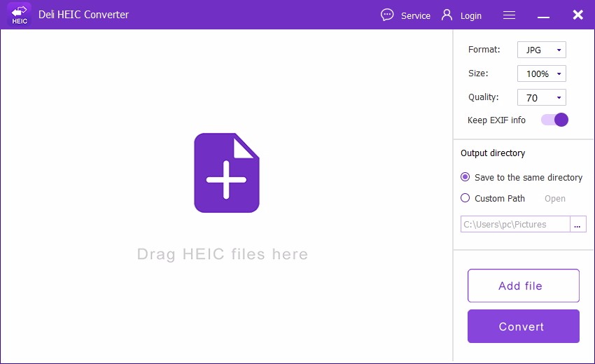Open the Format JPG dropdown
The height and width of the screenshot is (364, 595).
pyautogui.click(x=542, y=50)
